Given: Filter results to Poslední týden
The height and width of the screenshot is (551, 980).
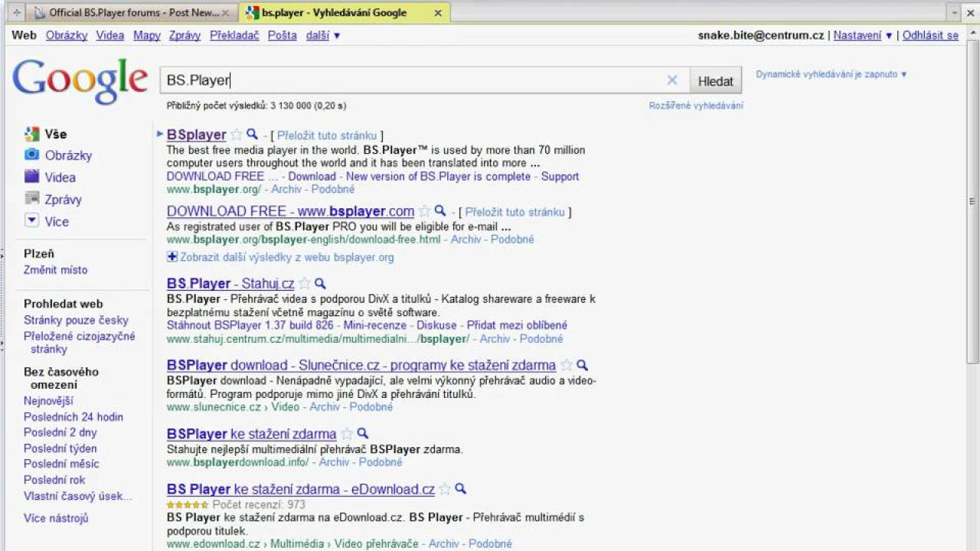Looking at the screenshot, I should (x=60, y=448).
